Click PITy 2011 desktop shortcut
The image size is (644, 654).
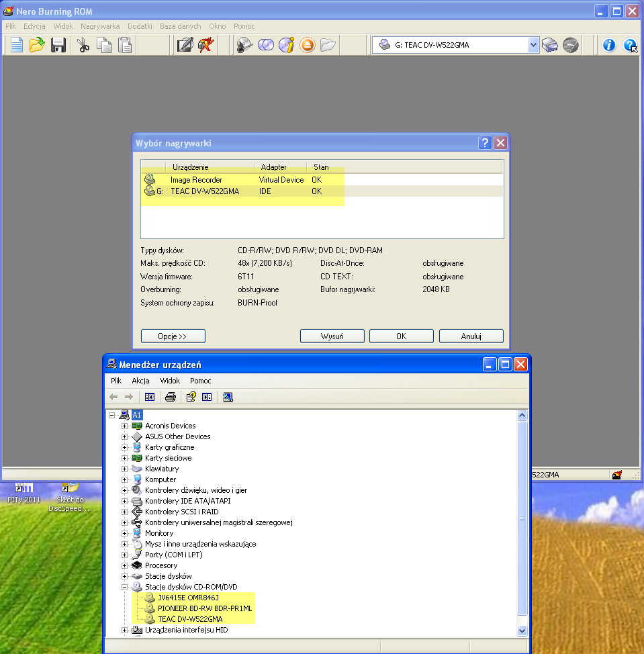point(24,494)
